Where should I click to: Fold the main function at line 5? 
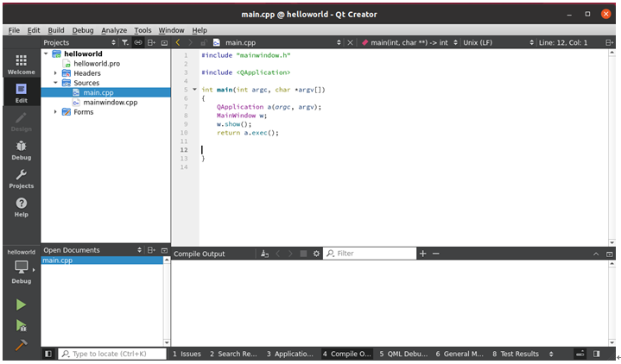pos(194,90)
